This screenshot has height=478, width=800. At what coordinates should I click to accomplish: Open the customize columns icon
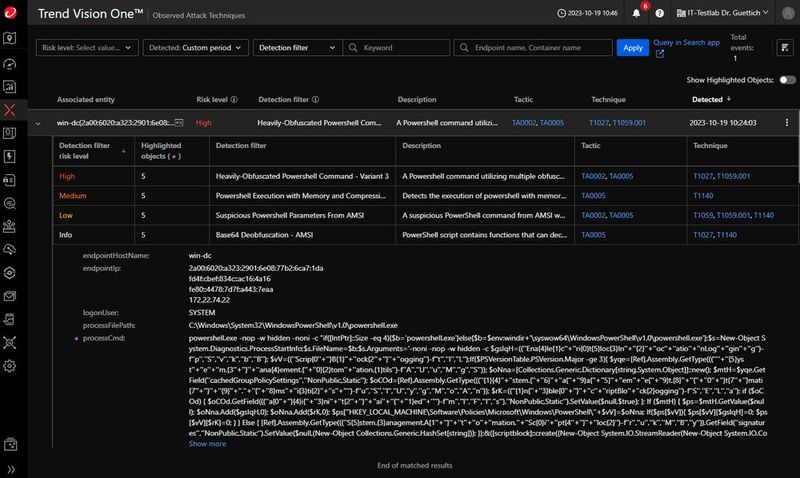point(785,47)
